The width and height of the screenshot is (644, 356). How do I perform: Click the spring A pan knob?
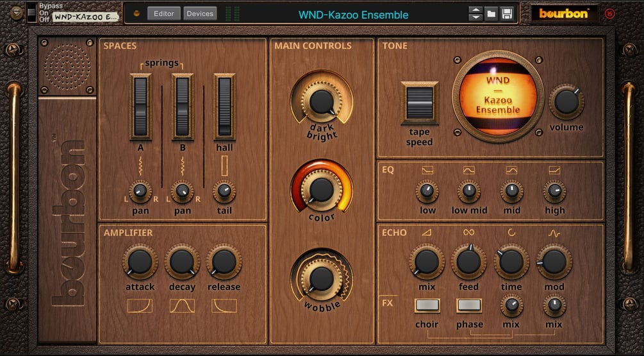[x=140, y=192]
